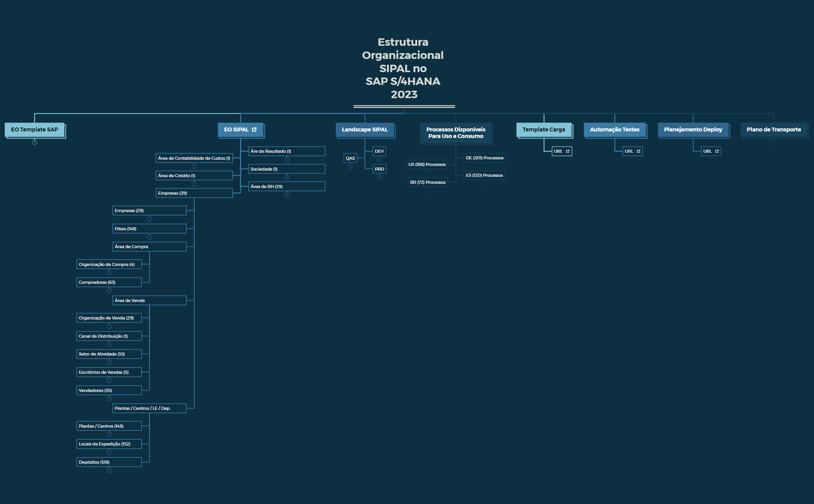This screenshot has width=814, height=504.
Task: Click the Área de Compra branch node
Action: pos(149,247)
